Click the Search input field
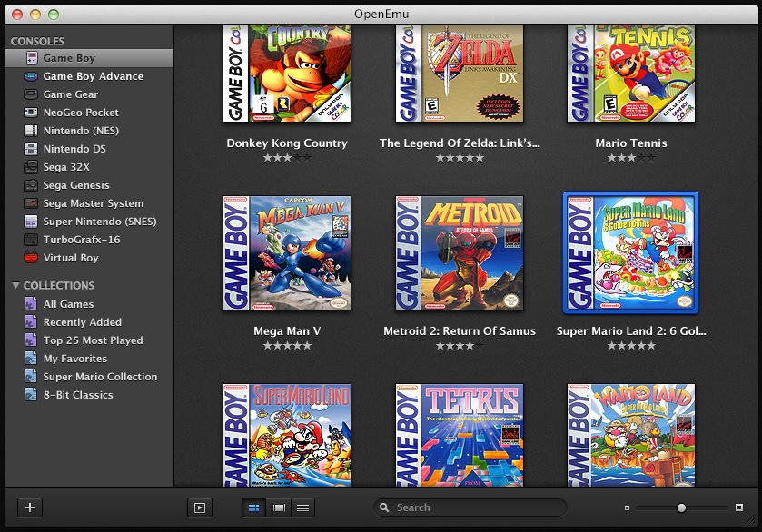This screenshot has height=532, width=762. point(470,507)
